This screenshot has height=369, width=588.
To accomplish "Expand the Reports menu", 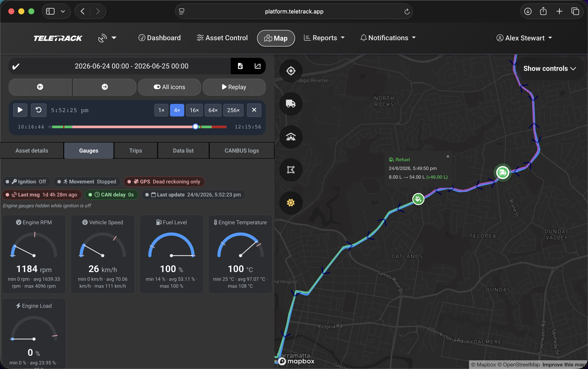I will tap(324, 38).
